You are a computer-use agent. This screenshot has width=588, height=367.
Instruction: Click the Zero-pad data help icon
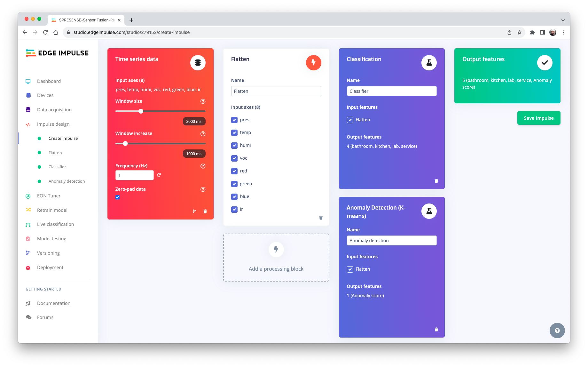pyautogui.click(x=203, y=189)
